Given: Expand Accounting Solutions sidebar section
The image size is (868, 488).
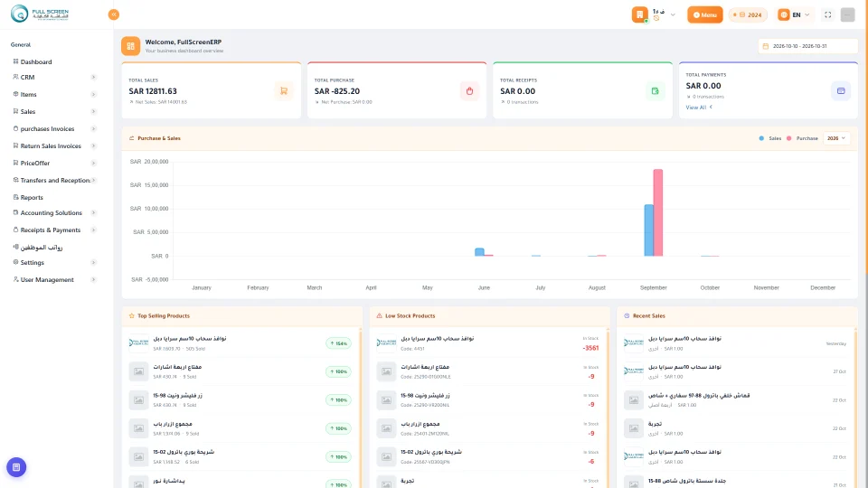Looking at the screenshot, I should (x=53, y=213).
